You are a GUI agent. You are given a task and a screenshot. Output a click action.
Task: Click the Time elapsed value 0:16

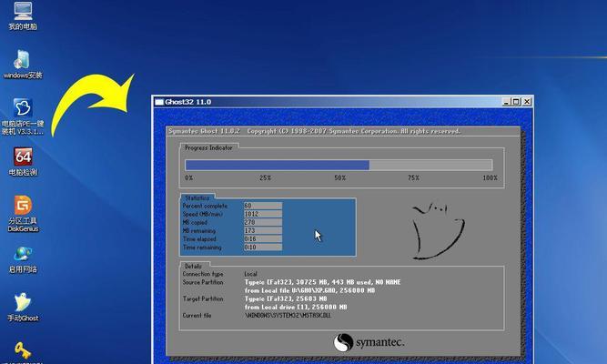(263, 239)
